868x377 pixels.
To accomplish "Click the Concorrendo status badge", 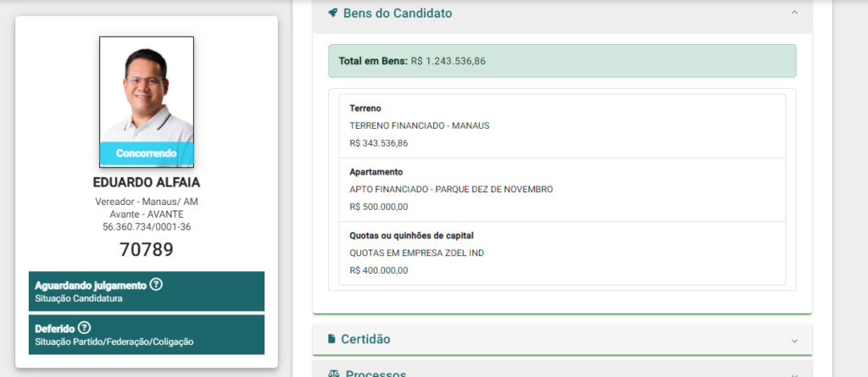I will coord(147,153).
